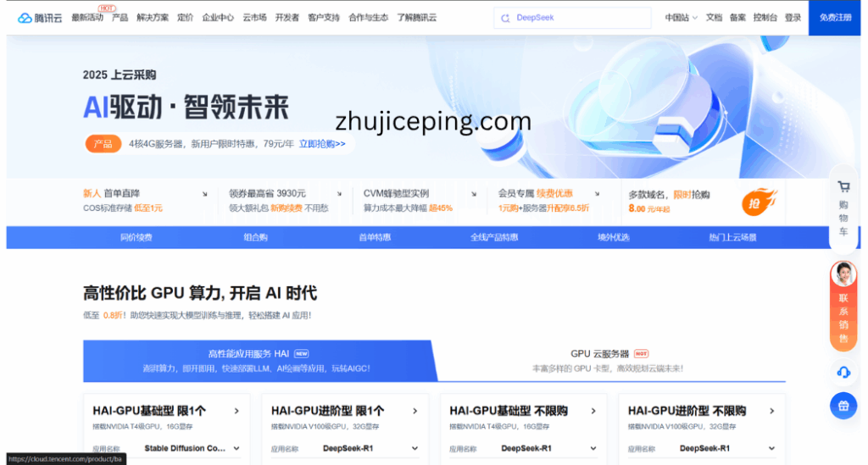The image size is (868, 465).
Task: Select the 境外优选 tab
Action: click(614, 238)
